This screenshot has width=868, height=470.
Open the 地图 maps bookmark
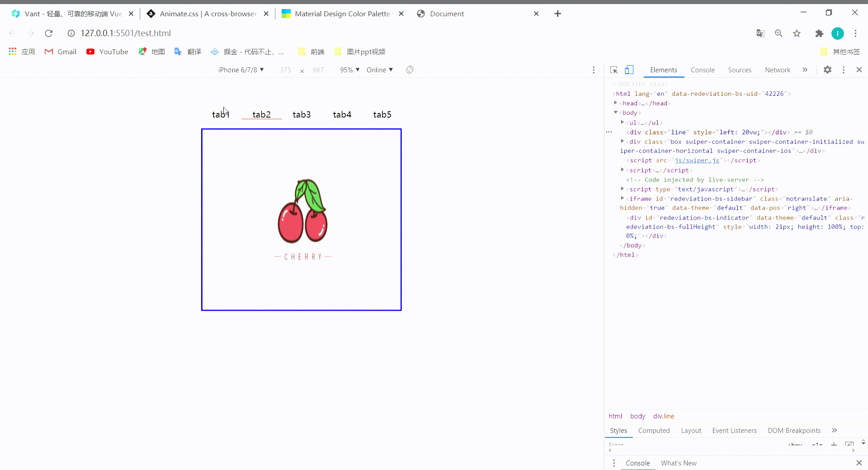click(x=152, y=52)
